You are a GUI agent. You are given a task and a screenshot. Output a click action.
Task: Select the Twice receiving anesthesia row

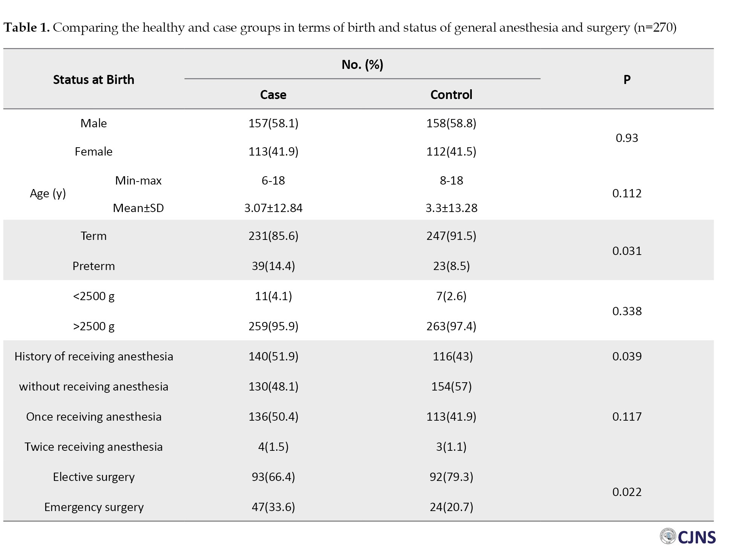click(x=93, y=447)
